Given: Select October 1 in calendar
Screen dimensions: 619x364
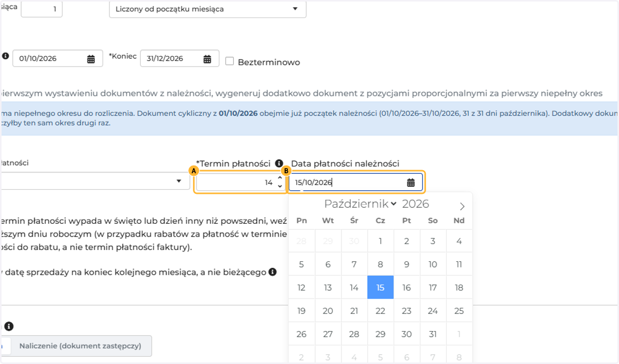Looking at the screenshot, I should pos(380,241).
